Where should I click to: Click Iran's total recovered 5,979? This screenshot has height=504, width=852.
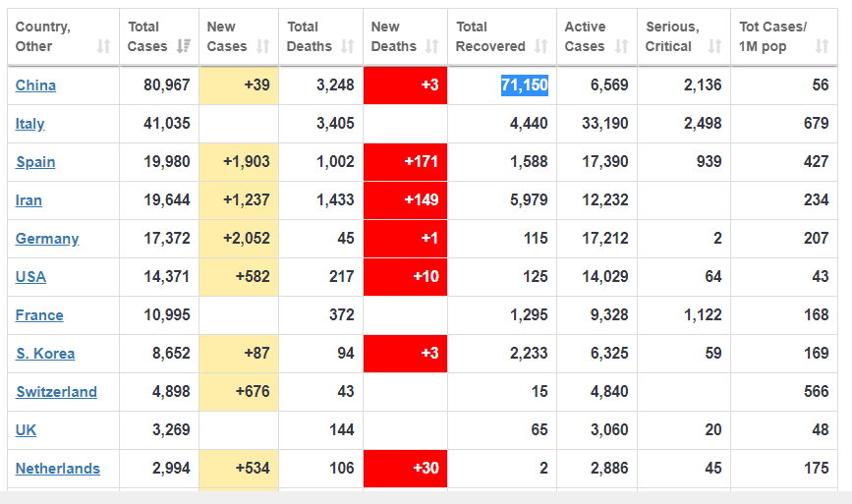(x=529, y=199)
